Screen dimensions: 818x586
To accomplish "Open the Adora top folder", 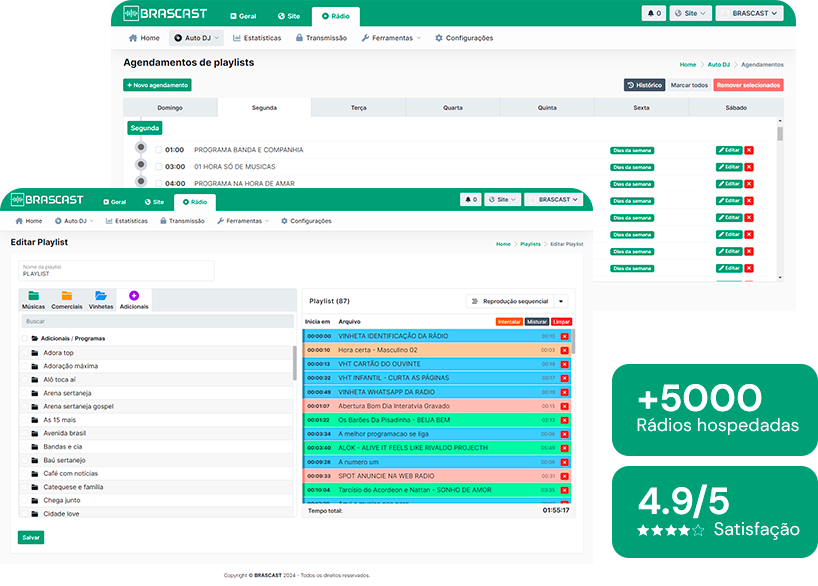I will coord(58,353).
